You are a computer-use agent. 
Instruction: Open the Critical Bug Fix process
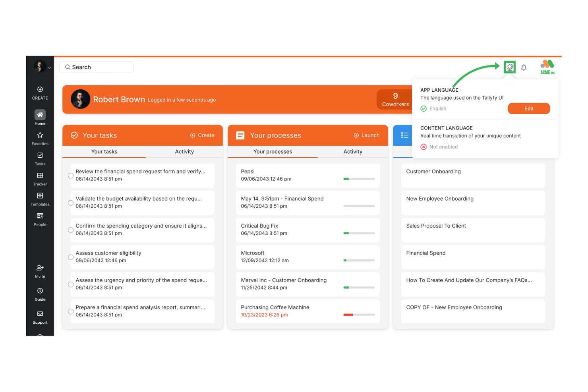tap(308, 230)
